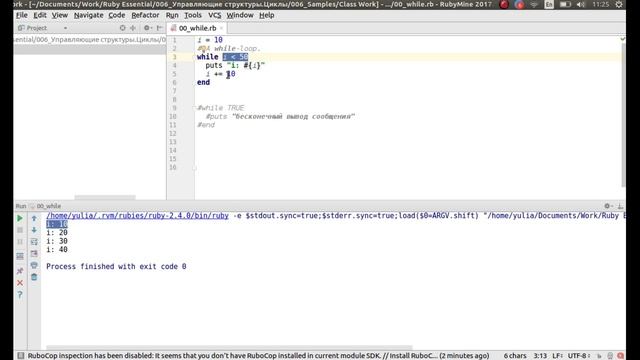Click the editor vertical scrollbar

623,114
